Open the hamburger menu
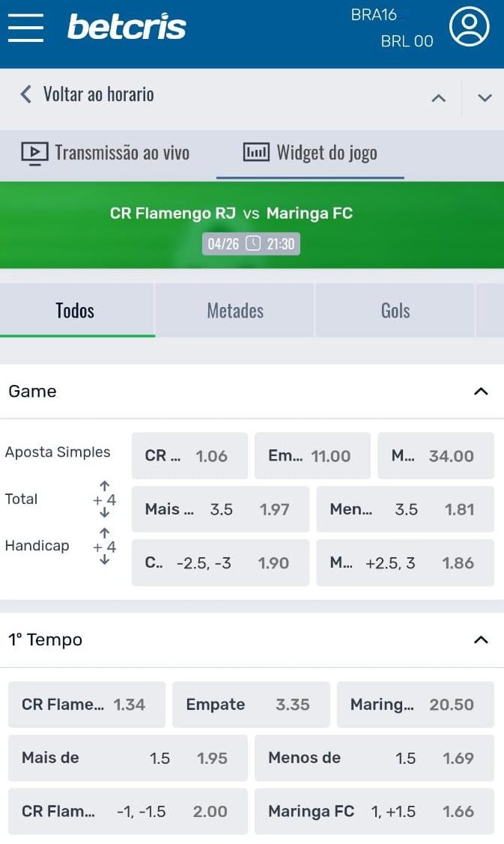The image size is (504, 844). [x=25, y=28]
